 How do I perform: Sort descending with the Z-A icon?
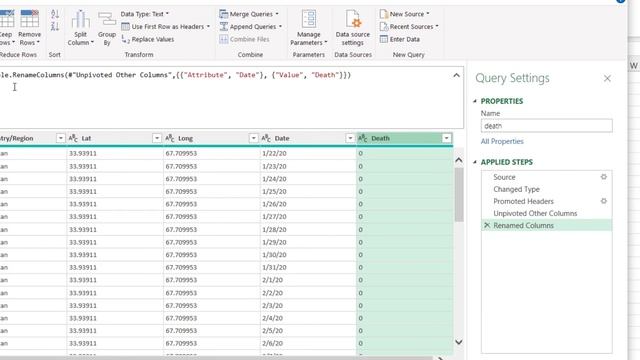tap(55, 27)
